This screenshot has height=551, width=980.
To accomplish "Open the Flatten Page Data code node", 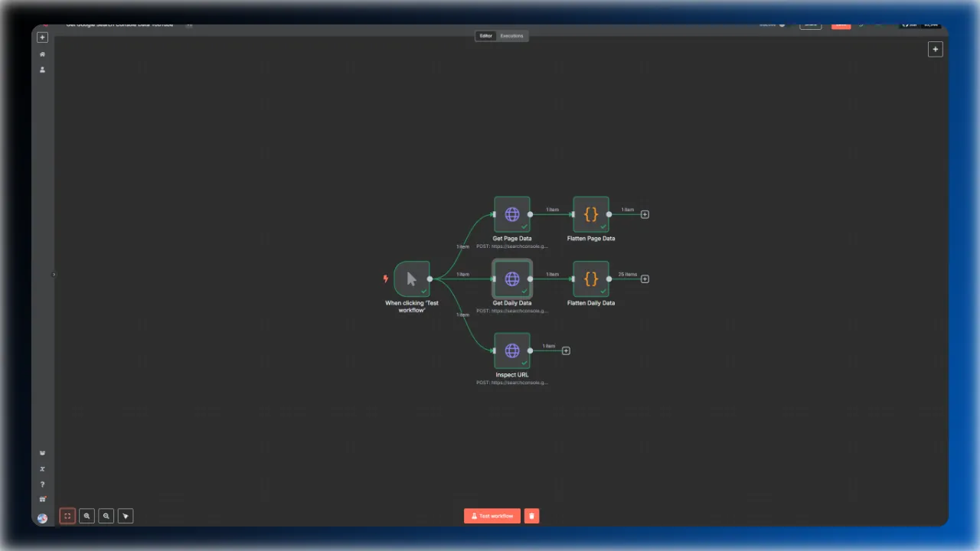I will (x=590, y=214).
